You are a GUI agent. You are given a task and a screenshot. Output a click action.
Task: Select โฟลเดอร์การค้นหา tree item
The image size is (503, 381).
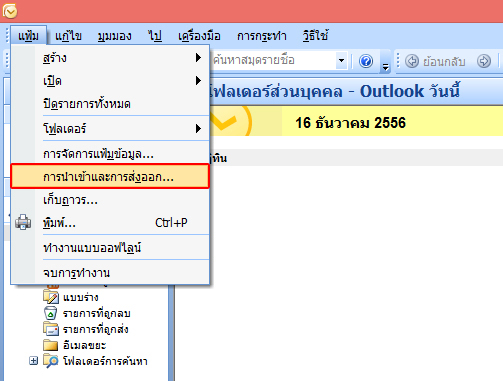pyautogui.click(x=105, y=361)
